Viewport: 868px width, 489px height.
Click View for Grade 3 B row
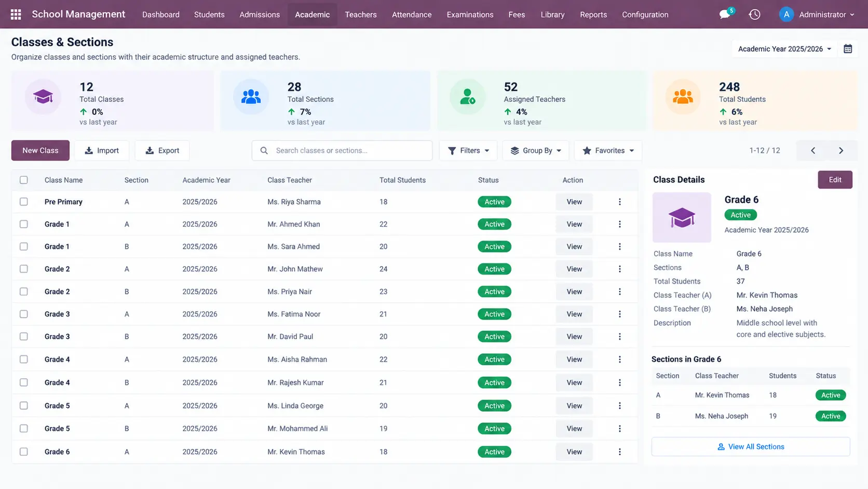(x=574, y=337)
